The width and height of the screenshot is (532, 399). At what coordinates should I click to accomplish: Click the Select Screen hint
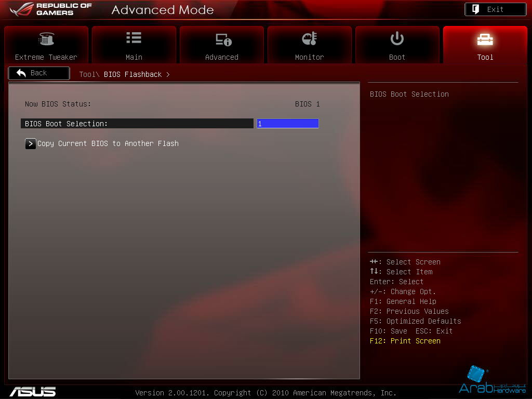405,262
